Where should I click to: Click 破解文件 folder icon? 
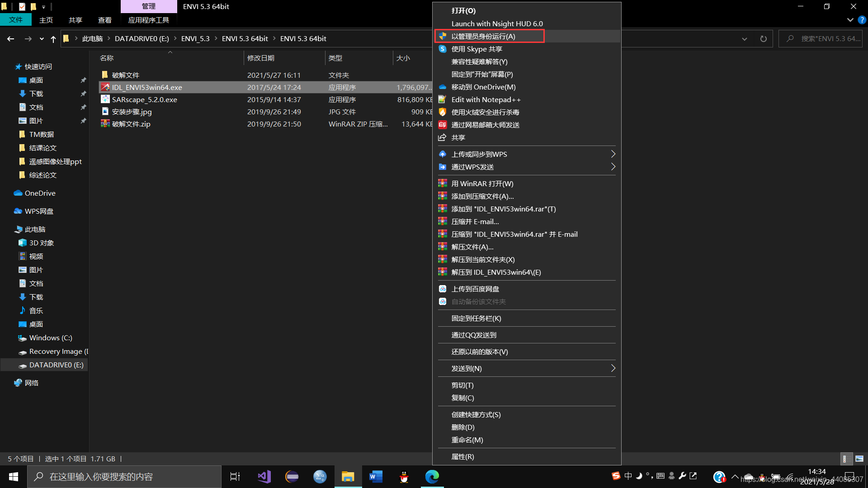click(x=105, y=75)
